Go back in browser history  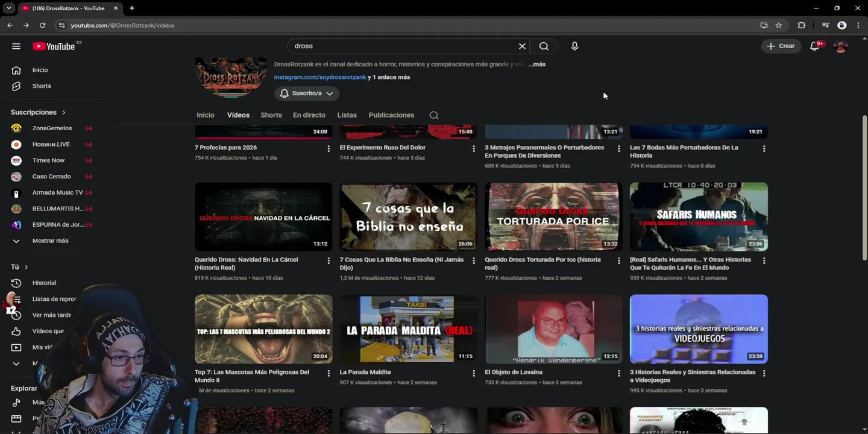(10, 25)
